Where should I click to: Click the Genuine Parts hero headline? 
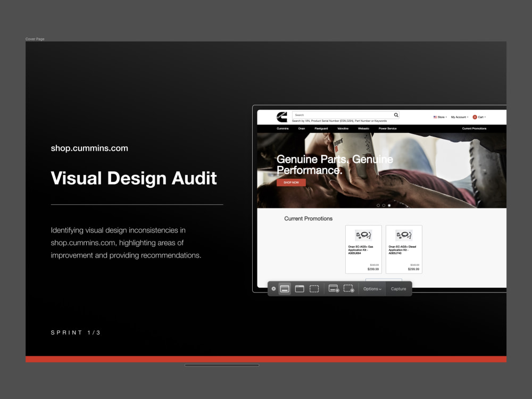pos(335,164)
